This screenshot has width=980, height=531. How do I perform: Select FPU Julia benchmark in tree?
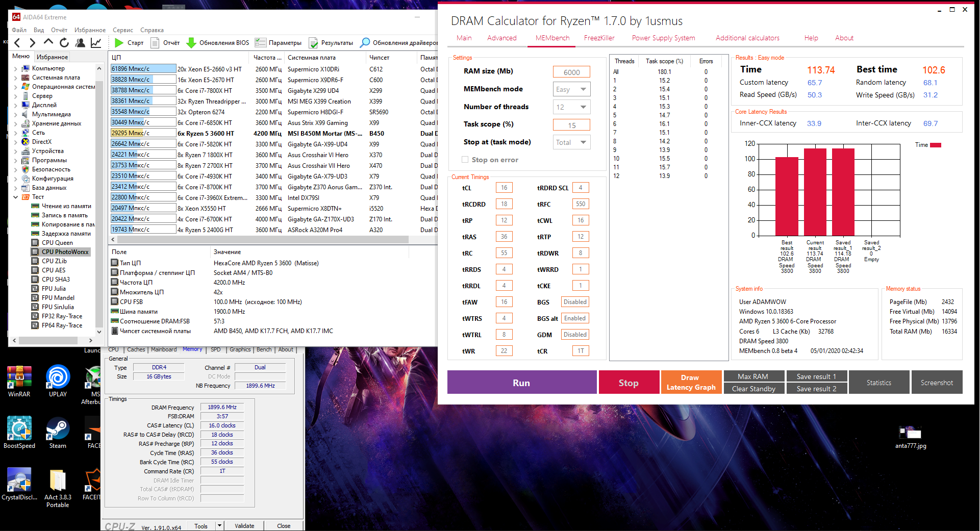coord(54,289)
